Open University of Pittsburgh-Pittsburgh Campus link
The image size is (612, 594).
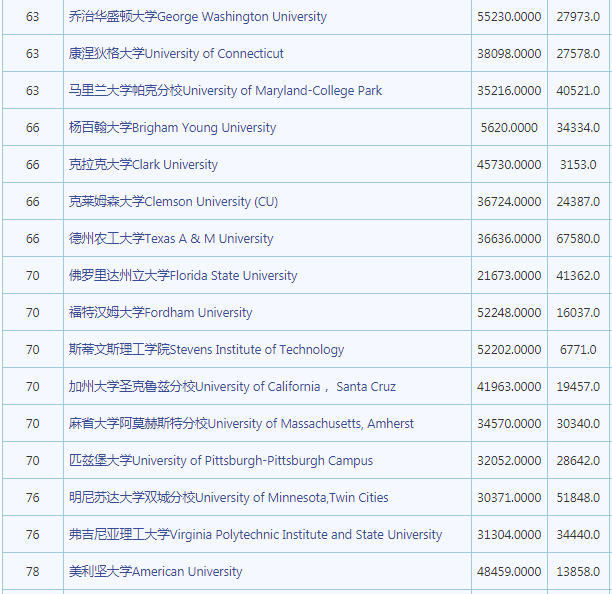tap(221, 461)
